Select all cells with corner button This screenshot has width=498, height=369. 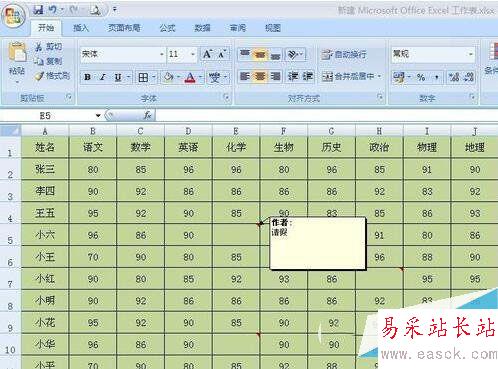11,131
